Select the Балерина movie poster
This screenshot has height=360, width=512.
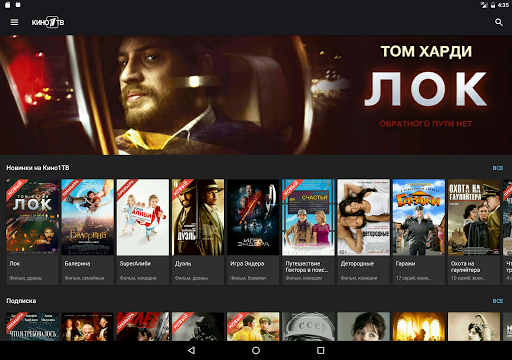88,217
